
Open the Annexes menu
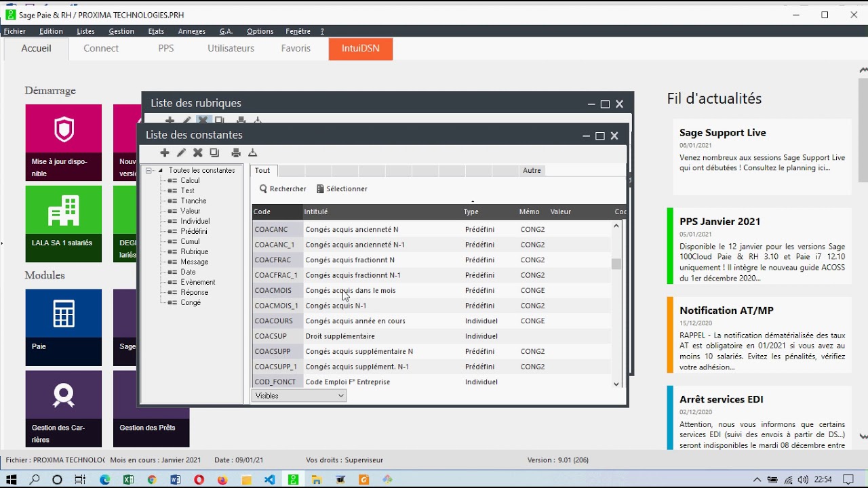coord(192,31)
